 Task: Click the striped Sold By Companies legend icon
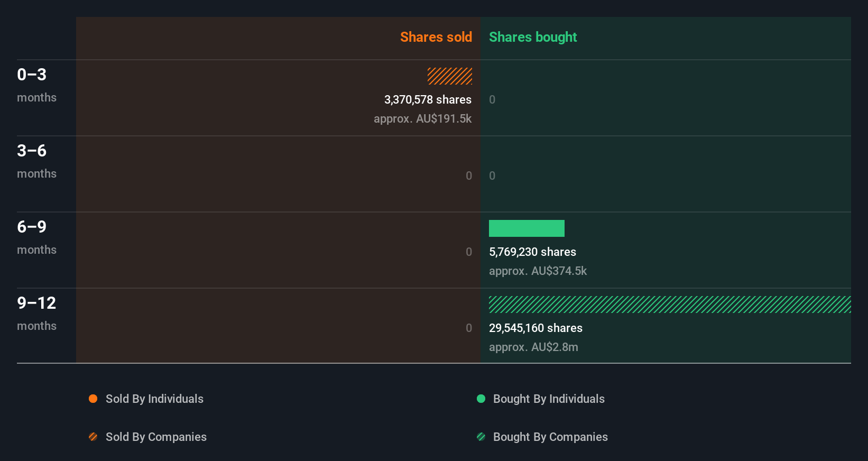click(x=93, y=437)
